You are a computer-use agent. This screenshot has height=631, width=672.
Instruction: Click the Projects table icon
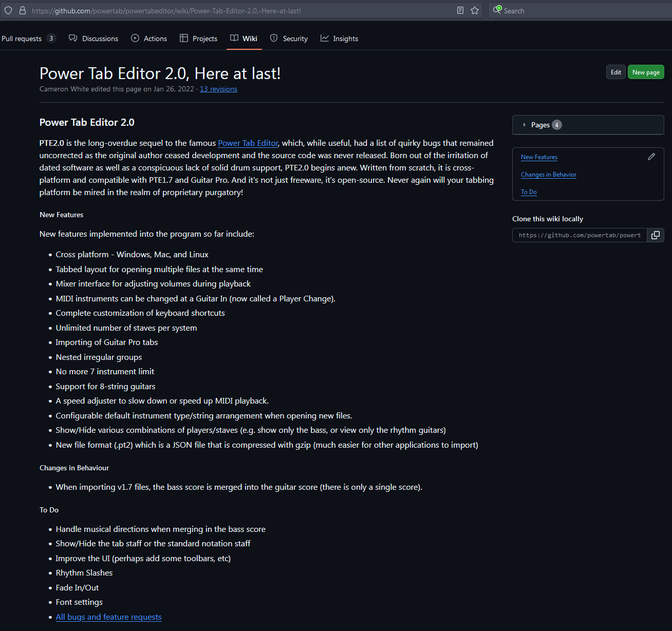click(x=184, y=38)
